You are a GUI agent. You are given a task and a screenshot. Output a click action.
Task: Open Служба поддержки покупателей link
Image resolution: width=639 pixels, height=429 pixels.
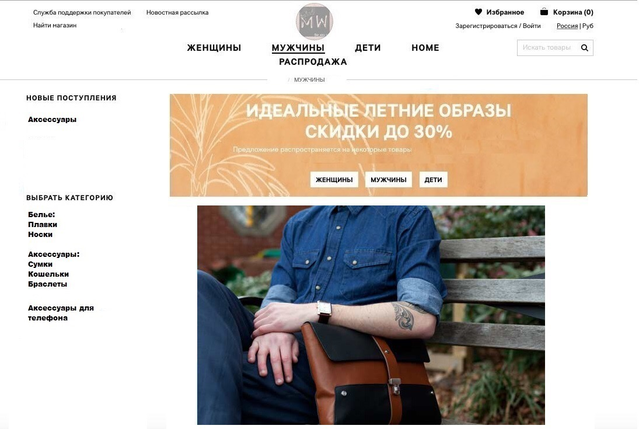(82, 13)
